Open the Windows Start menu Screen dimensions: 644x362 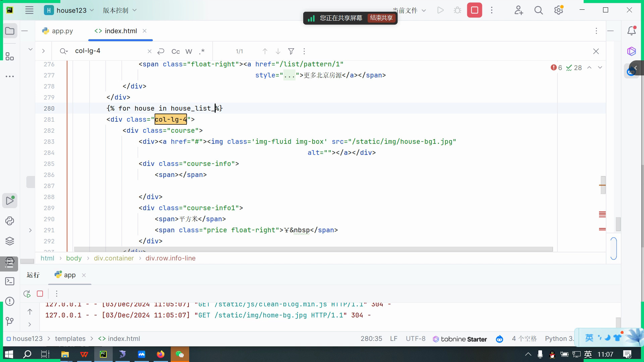coord(9,354)
